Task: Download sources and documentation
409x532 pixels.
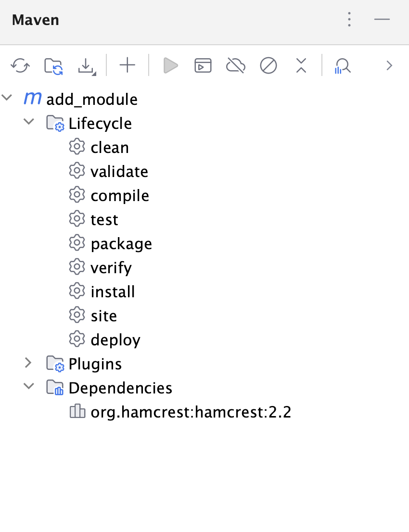Action: point(85,66)
